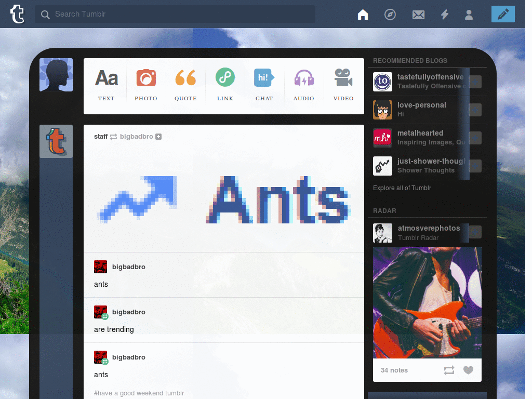Open the 34 notes count
Viewport: 532px width, 399px height.
[394, 370]
